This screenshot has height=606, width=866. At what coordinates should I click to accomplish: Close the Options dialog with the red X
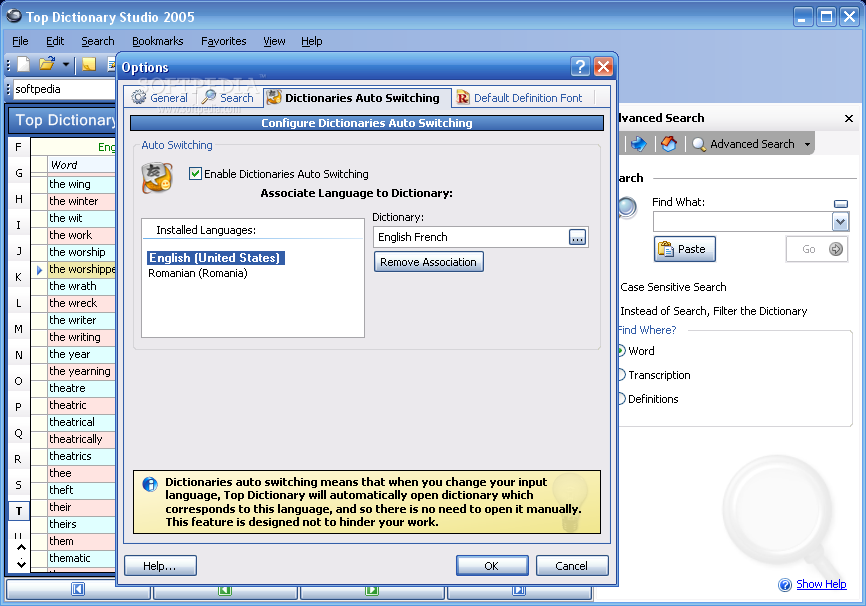coord(603,67)
